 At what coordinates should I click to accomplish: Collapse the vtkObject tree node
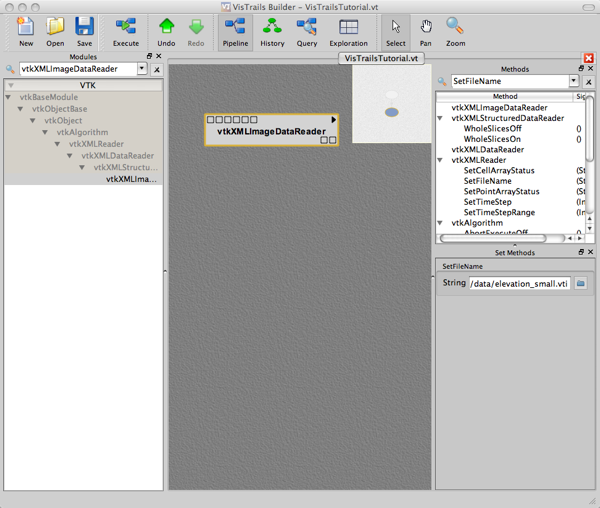pyautogui.click(x=33, y=120)
